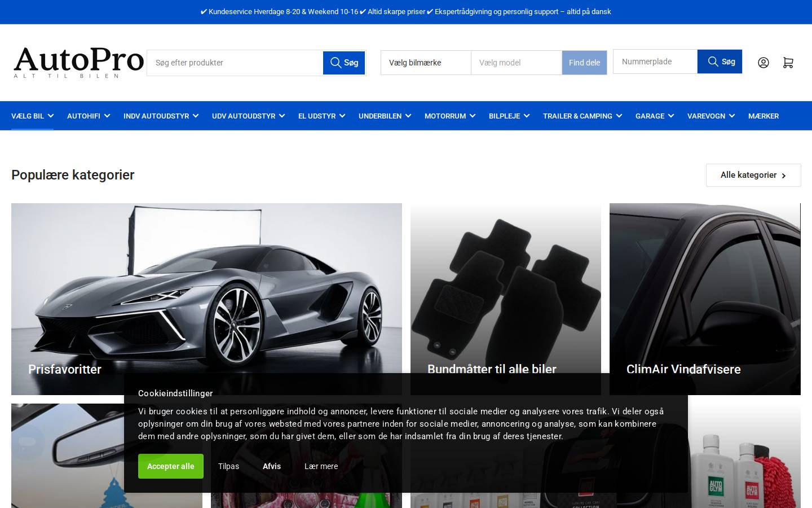Image resolution: width=812 pixels, height=508 pixels.
Task: Open the Vælg bilmærke dropdown
Action: (426, 63)
